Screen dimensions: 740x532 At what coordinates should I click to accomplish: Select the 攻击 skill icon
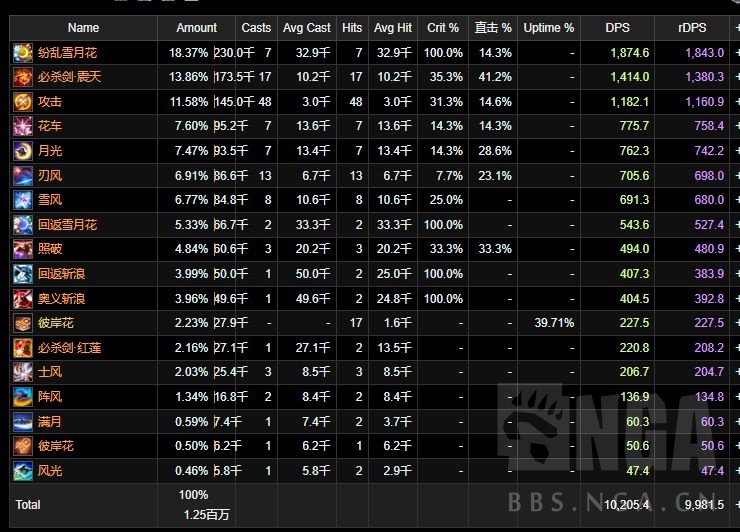click(22, 101)
